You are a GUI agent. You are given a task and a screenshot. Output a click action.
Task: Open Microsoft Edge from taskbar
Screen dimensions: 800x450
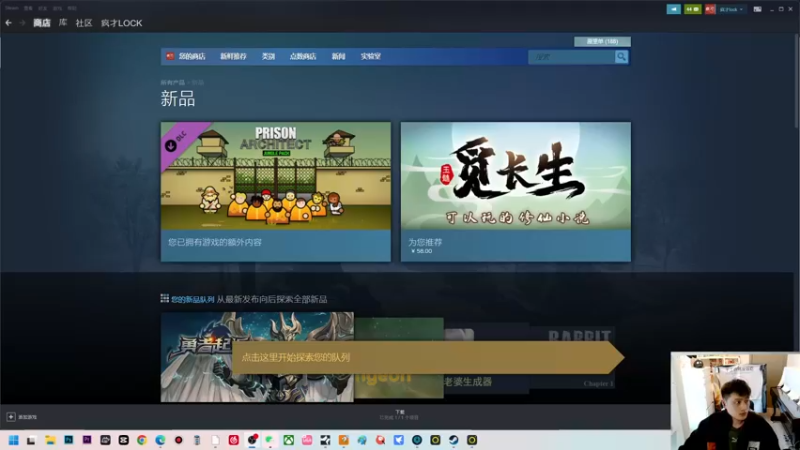coord(160,440)
